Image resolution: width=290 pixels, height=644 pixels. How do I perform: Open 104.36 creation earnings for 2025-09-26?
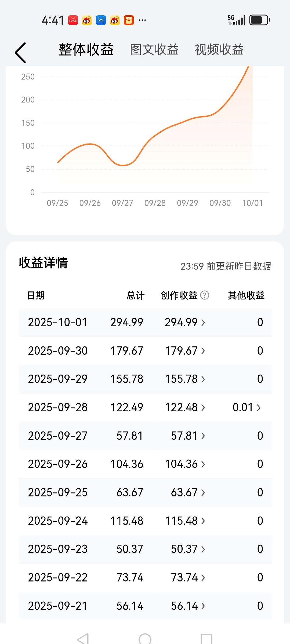click(185, 464)
